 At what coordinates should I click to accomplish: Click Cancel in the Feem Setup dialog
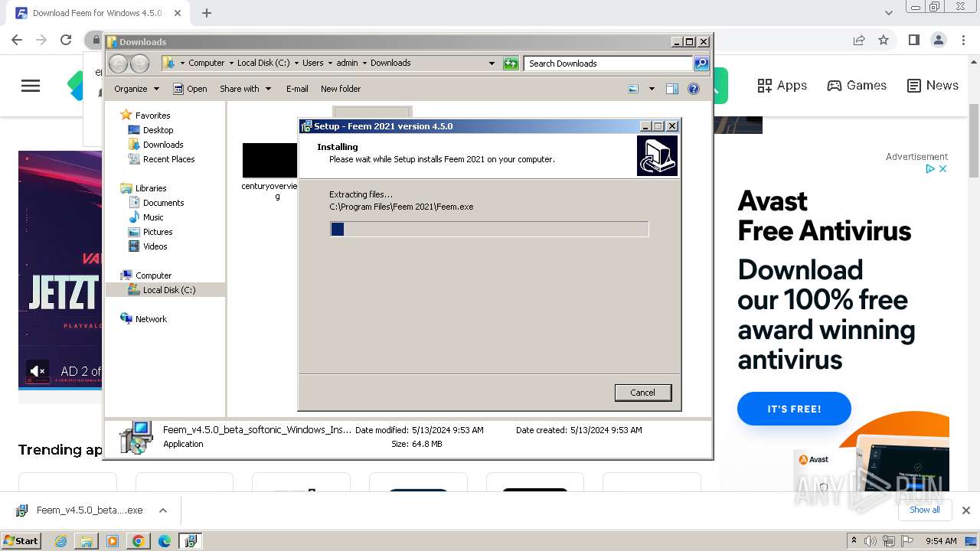[642, 393]
